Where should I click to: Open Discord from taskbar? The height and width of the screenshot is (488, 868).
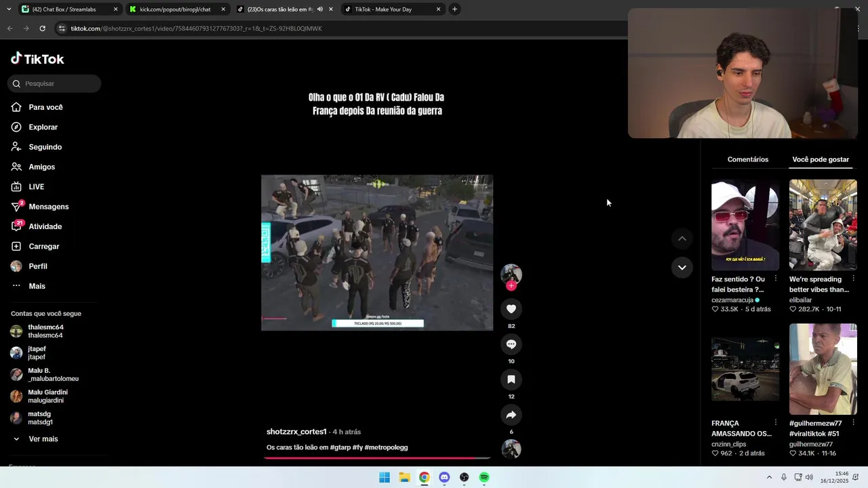[444, 477]
